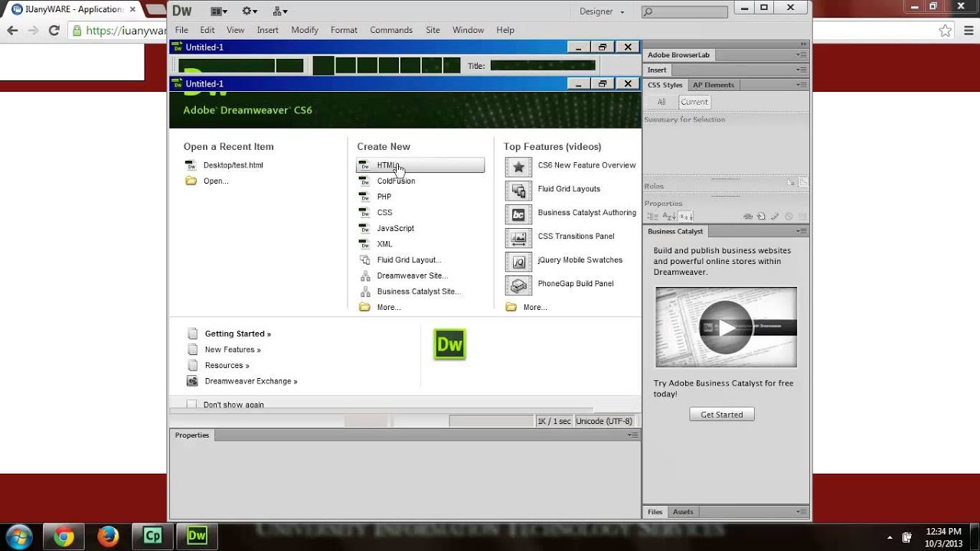The width and height of the screenshot is (980, 551).
Task: Click the New CSS Rule icon
Action: click(761, 217)
